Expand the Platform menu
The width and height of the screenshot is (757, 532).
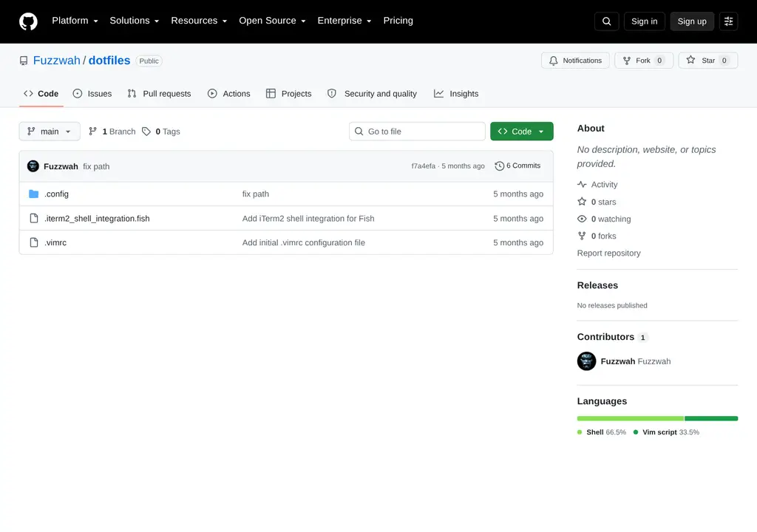click(x=75, y=21)
